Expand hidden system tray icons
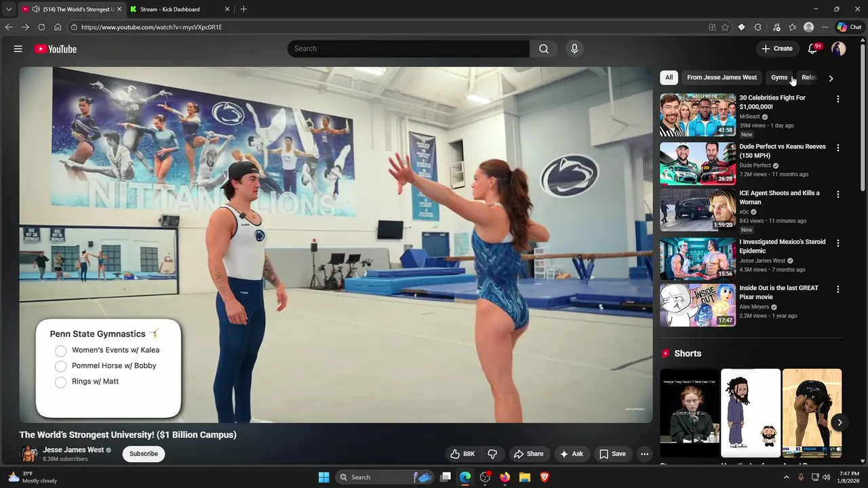Image resolution: width=868 pixels, height=488 pixels. pos(787,477)
